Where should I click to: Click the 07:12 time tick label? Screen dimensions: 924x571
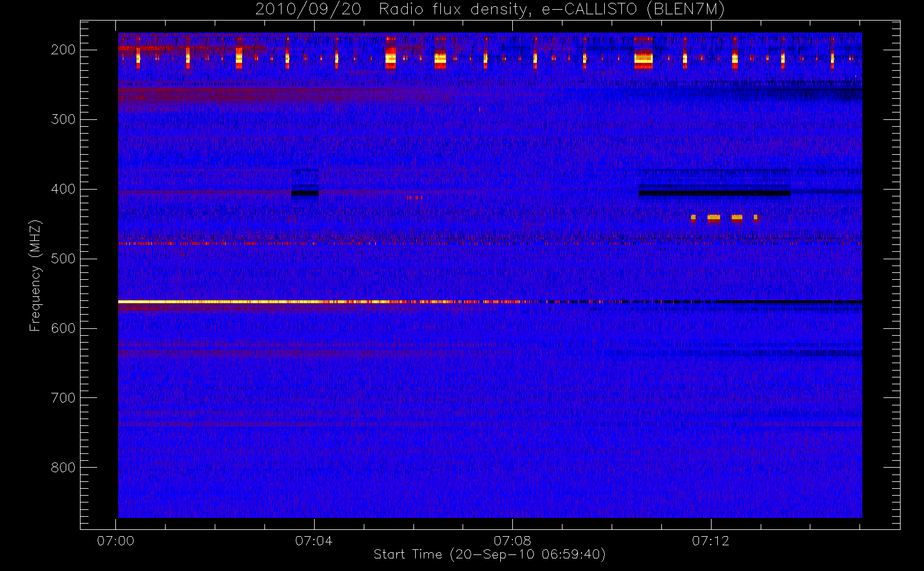(x=710, y=541)
